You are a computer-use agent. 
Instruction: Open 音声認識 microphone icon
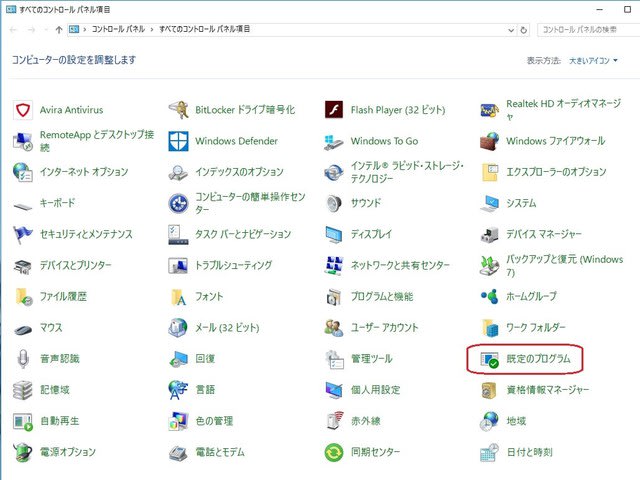23,359
